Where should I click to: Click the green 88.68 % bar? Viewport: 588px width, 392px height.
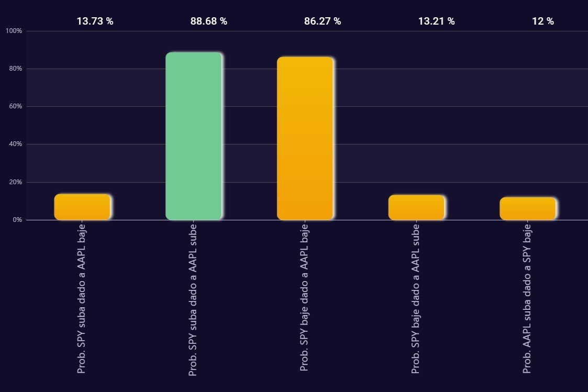pyautogui.click(x=194, y=136)
